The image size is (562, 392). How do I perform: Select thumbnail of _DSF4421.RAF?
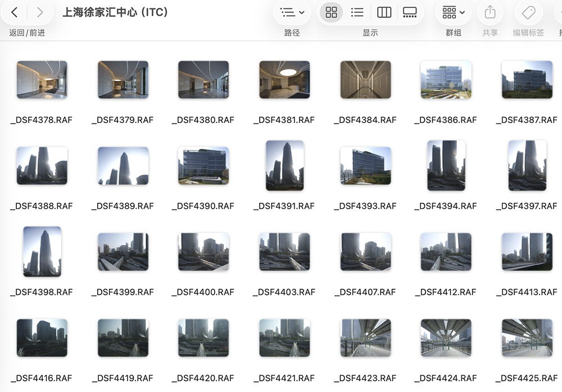[284, 338]
